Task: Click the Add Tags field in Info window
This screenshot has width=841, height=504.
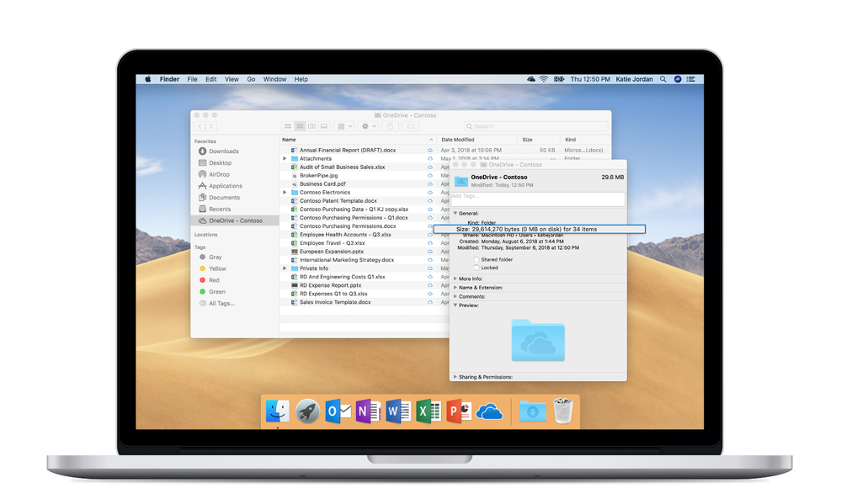Action: 537,199
